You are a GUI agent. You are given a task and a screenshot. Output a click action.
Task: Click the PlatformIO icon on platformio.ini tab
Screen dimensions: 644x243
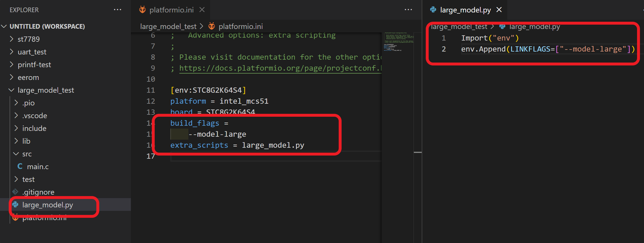pyautogui.click(x=142, y=10)
